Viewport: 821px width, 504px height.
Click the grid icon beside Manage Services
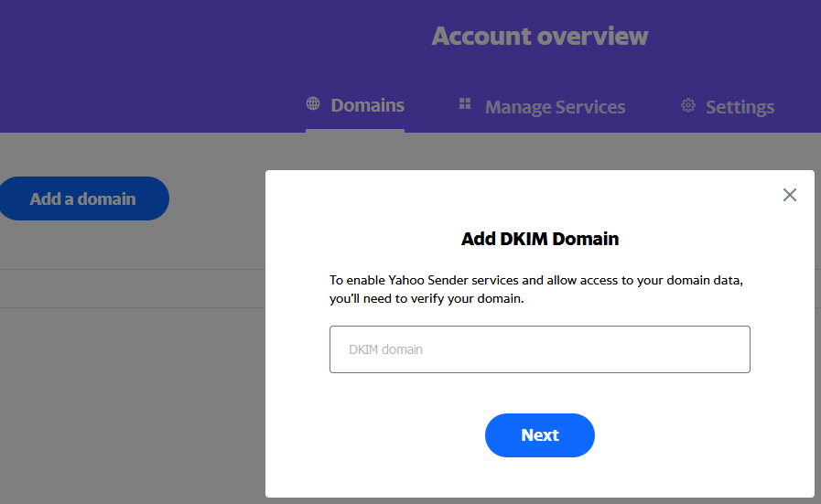point(464,103)
